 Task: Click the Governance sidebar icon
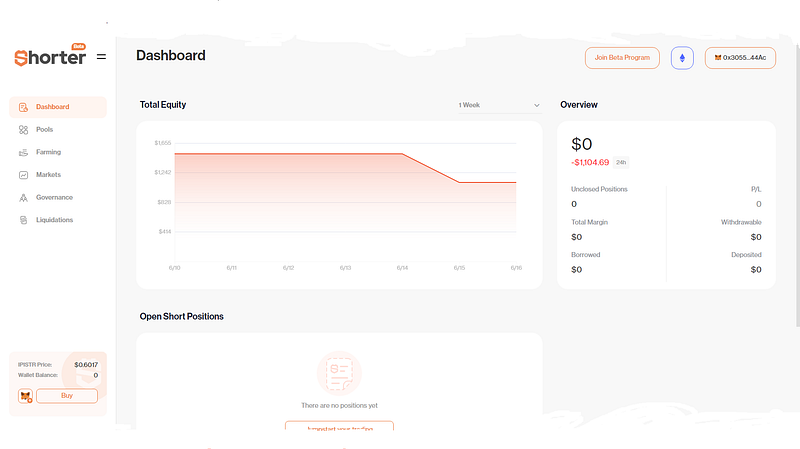pyautogui.click(x=23, y=197)
